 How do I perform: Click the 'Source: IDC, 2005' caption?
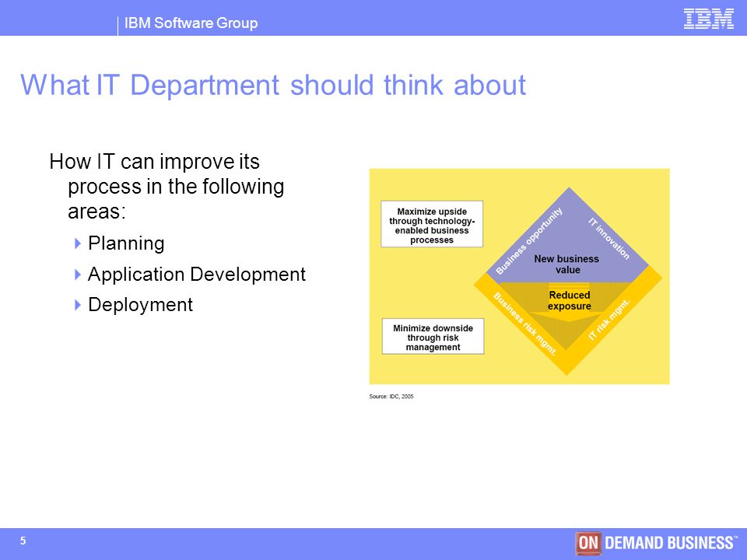[x=391, y=396]
